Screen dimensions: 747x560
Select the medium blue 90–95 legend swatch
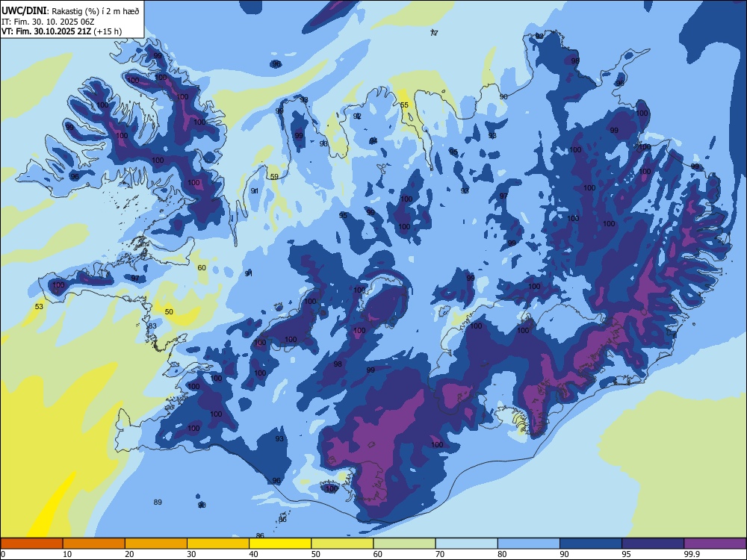click(591, 544)
